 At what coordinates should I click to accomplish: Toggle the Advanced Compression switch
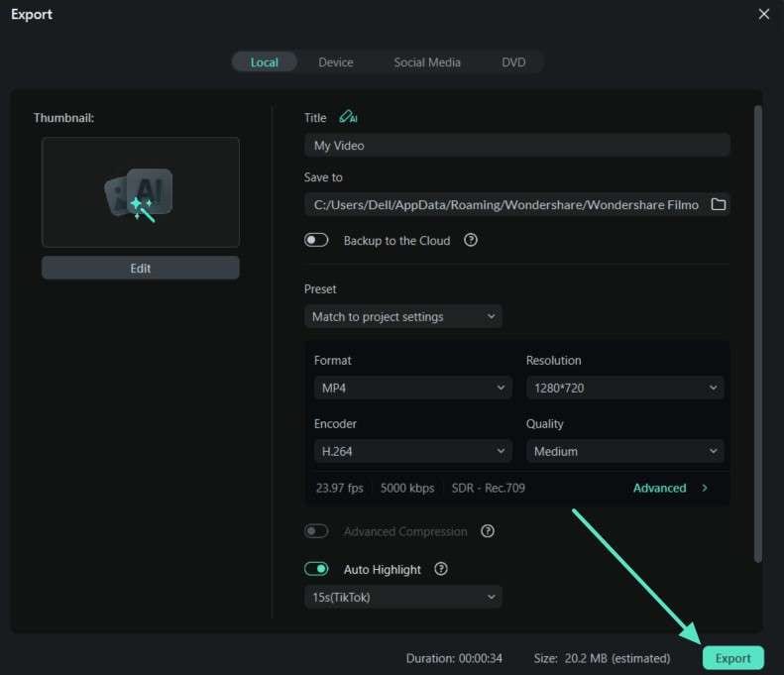316,531
